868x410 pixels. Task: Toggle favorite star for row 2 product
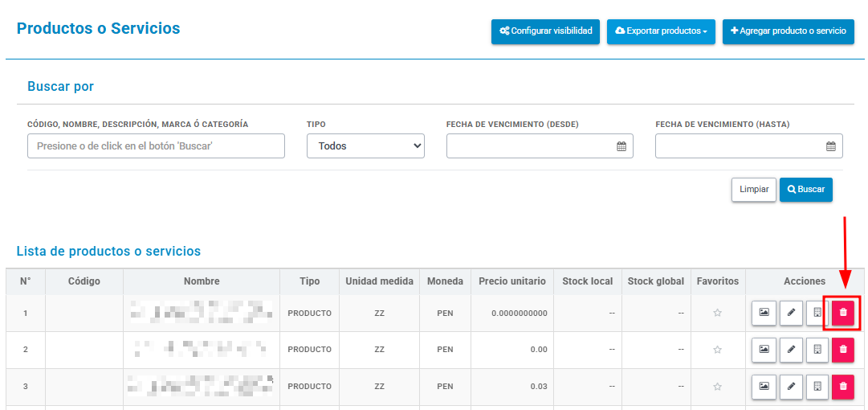point(717,350)
